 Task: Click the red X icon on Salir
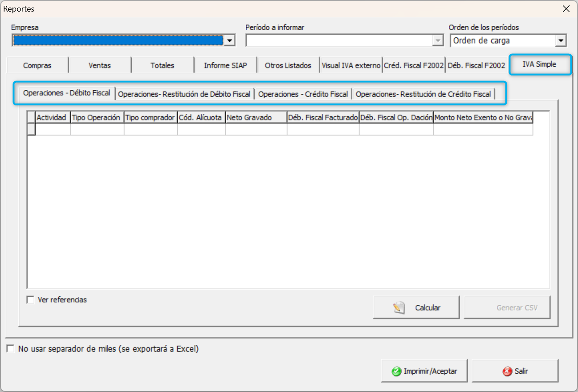(x=507, y=372)
